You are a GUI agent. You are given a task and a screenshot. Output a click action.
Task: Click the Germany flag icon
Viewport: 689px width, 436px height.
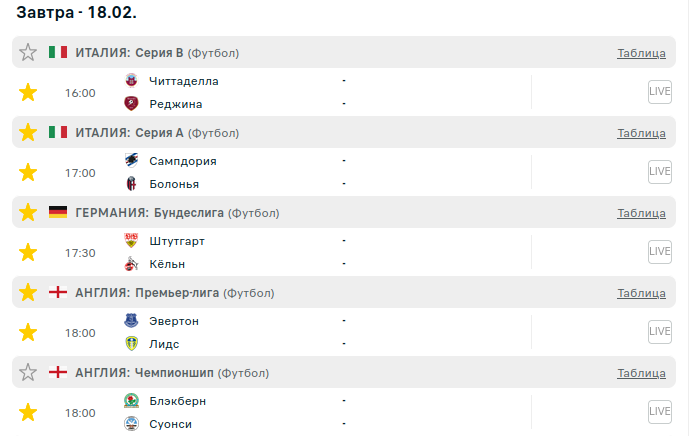point(58,212)
